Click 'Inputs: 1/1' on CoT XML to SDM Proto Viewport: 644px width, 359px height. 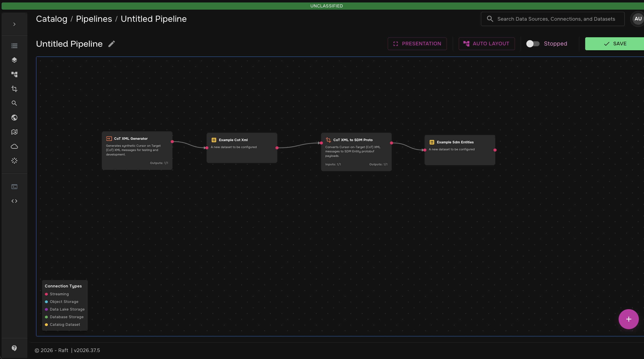(333, 164)
